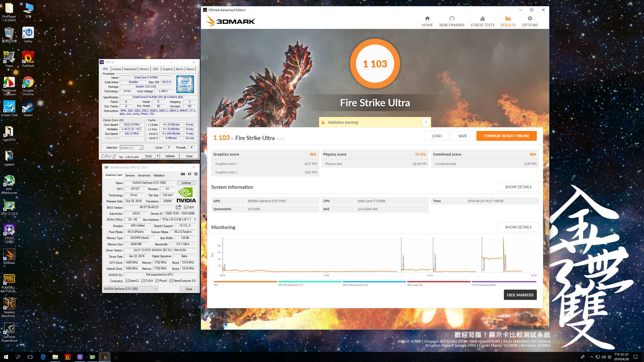
Task: Open the Task View taskbar button
Action: 30,357
